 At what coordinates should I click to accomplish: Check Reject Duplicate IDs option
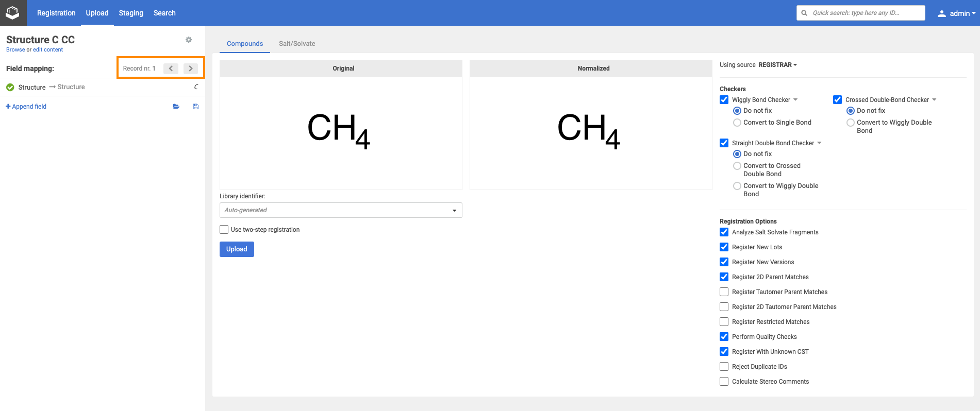pyautogui.click(x=724, y=367)
